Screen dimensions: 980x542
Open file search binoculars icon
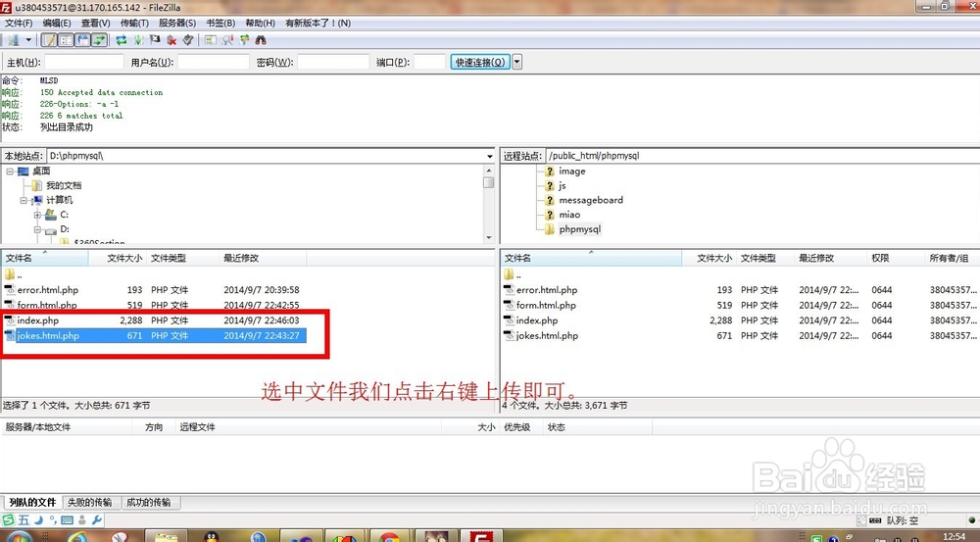261,40
